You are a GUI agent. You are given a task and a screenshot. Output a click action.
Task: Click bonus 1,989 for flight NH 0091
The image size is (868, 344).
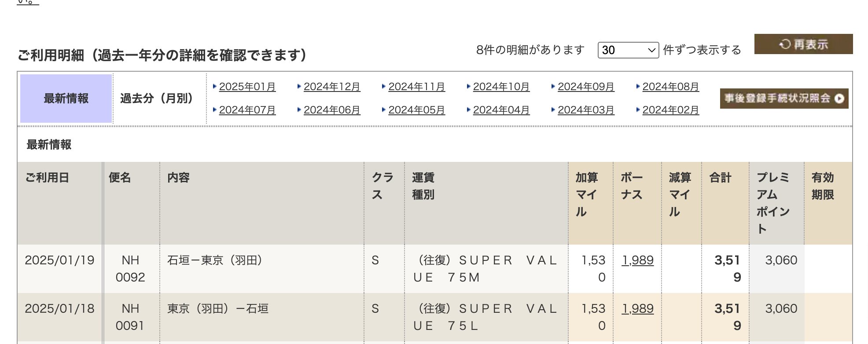click(x=637, y=309)
